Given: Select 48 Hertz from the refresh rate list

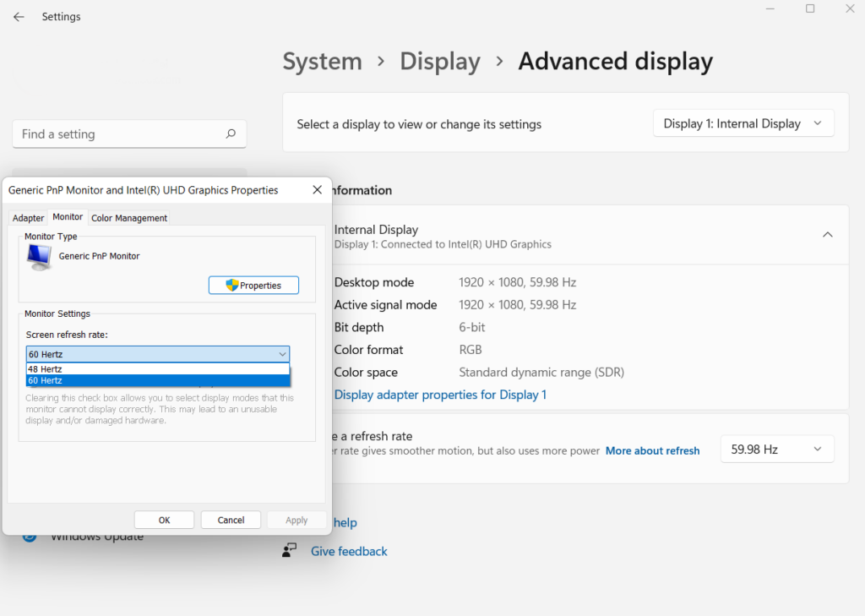Looking at the screenshot, I should pos(158,368).
